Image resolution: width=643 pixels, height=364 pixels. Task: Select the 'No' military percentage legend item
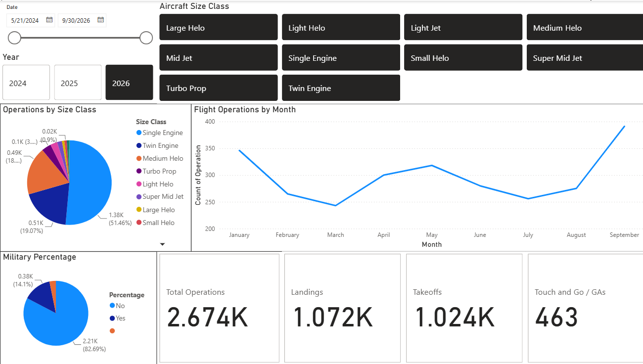coord(117,306)
